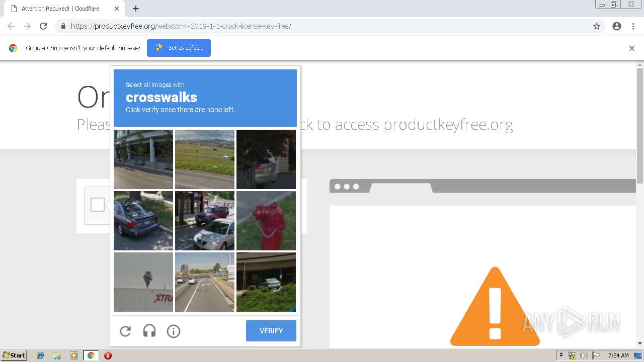Select the blue sedan captcha tile
This screenshot has height=362, width=644.
click(x=143, y=221)
